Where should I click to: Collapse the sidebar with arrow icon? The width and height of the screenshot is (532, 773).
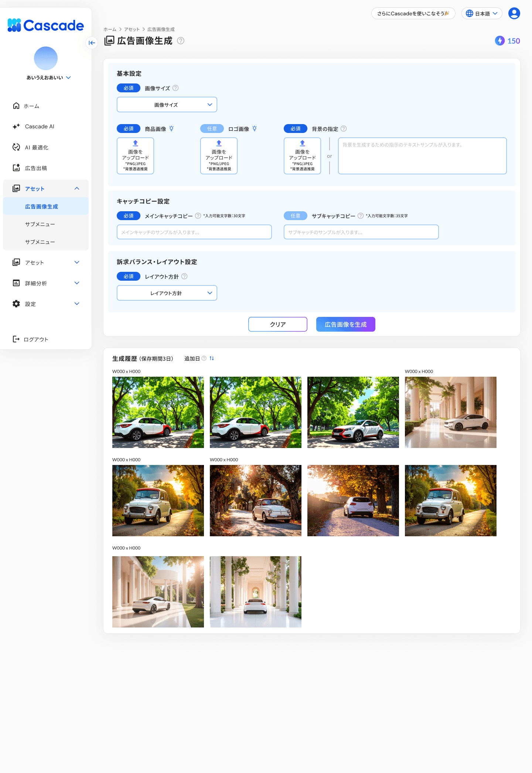coord(92,43)
